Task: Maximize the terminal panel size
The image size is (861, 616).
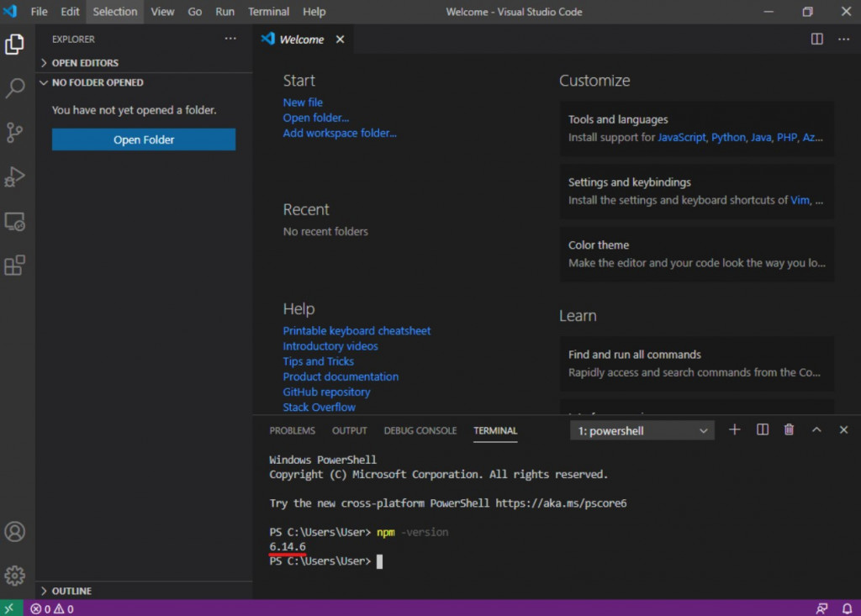Action: pos(816,430)
